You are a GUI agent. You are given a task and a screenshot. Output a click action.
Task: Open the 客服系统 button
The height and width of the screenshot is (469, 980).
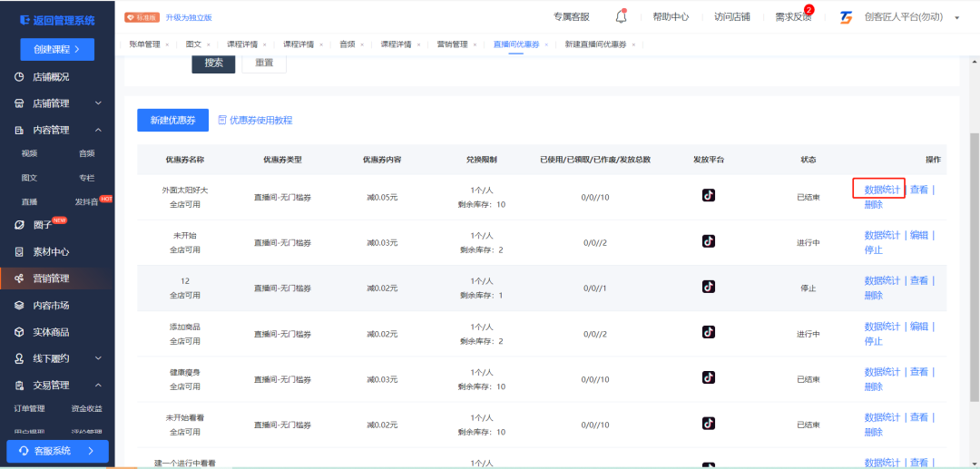pos(57,451)
